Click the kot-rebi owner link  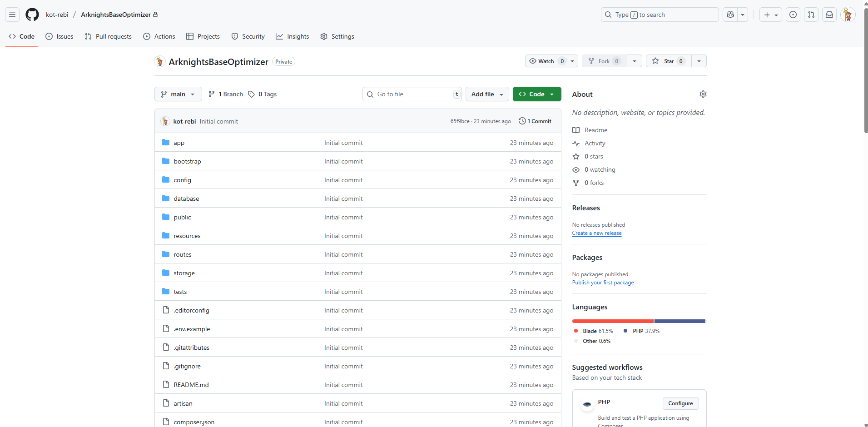pos(57,15)
